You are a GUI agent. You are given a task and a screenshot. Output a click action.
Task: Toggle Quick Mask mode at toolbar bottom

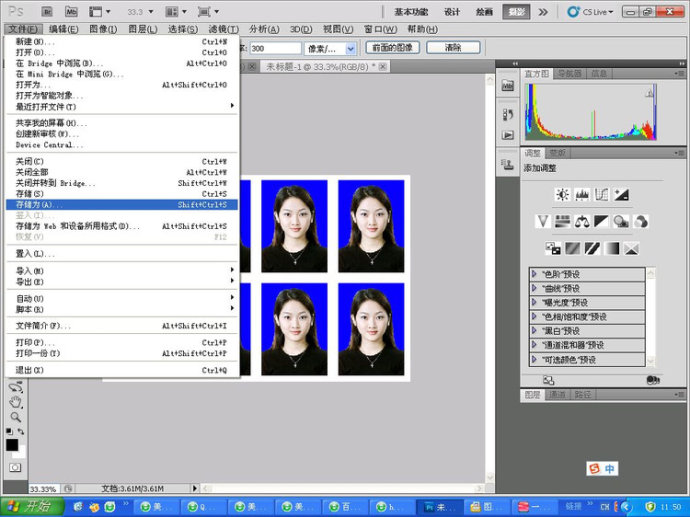click(x=15, y=467)
